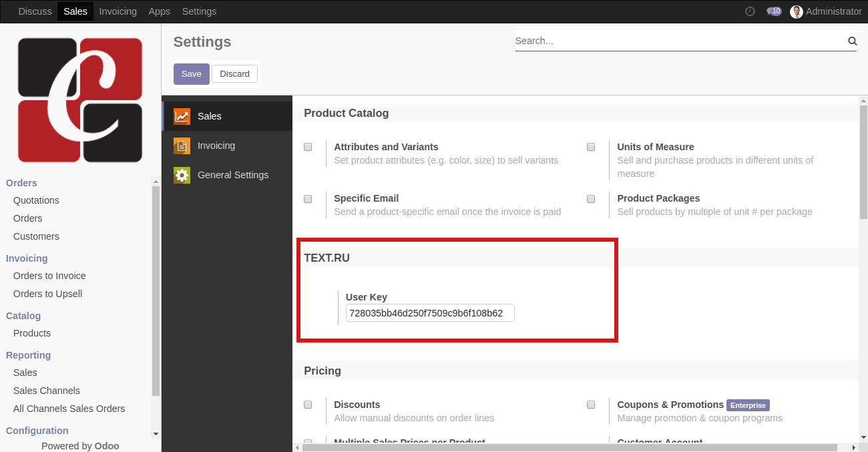Viewport: 868px width, 452px height.
Task: Open Orders under Orders section
Action: coord(27,218)
